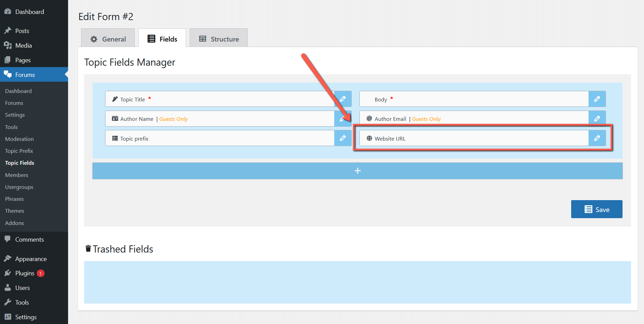
Task: Go to Usergroups in sidebar
Action: point(19,187)
